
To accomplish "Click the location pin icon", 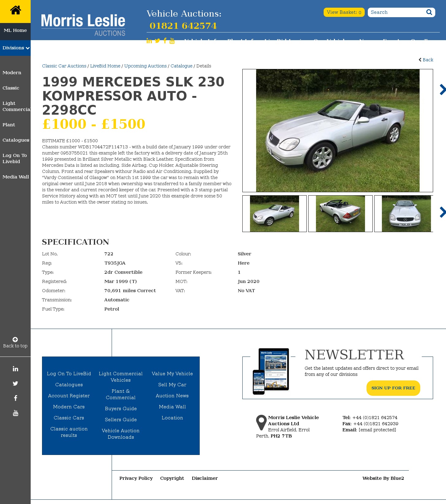I will [x=261, y=423].
